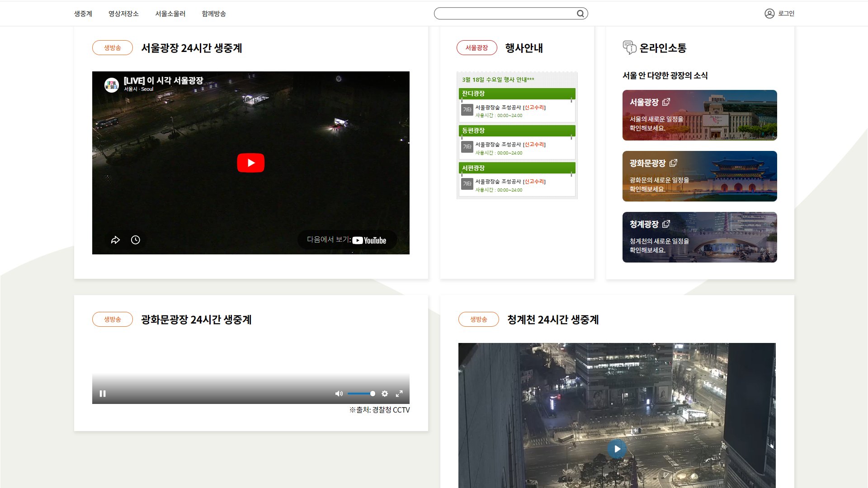Viewport: 868px width, 488px height.
Task: Play the 청계천 live stream
Action: [617, 449]
